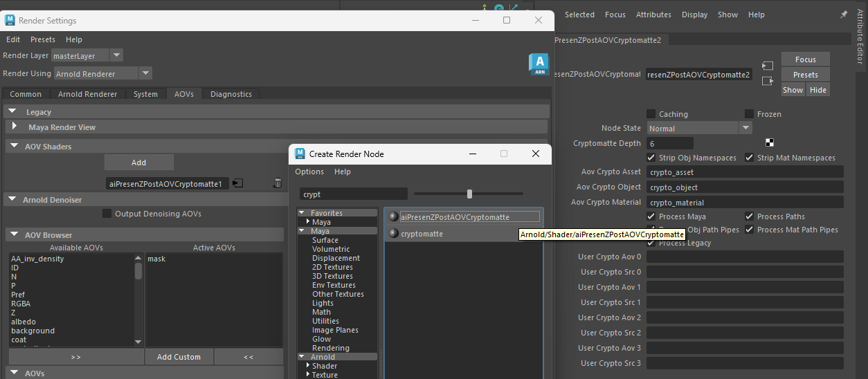
Task: Collapse the AOV Shaders section
Action: (x=13, y=147)
